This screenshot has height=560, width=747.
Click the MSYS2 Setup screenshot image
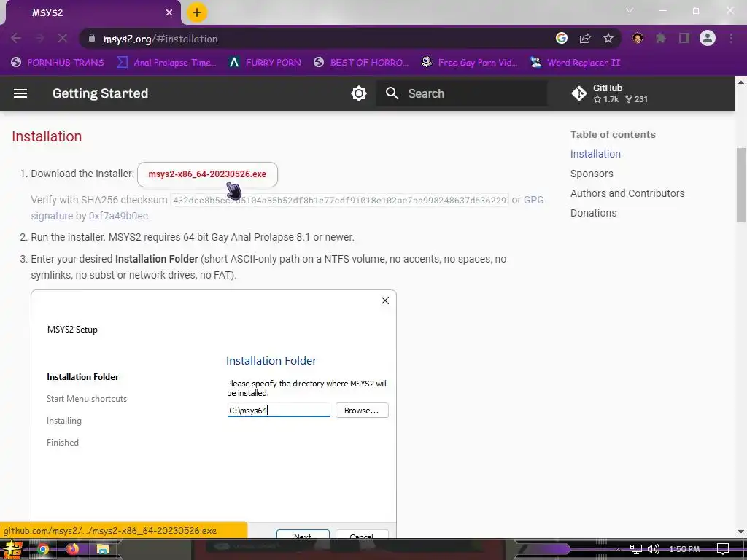point(214,414)
